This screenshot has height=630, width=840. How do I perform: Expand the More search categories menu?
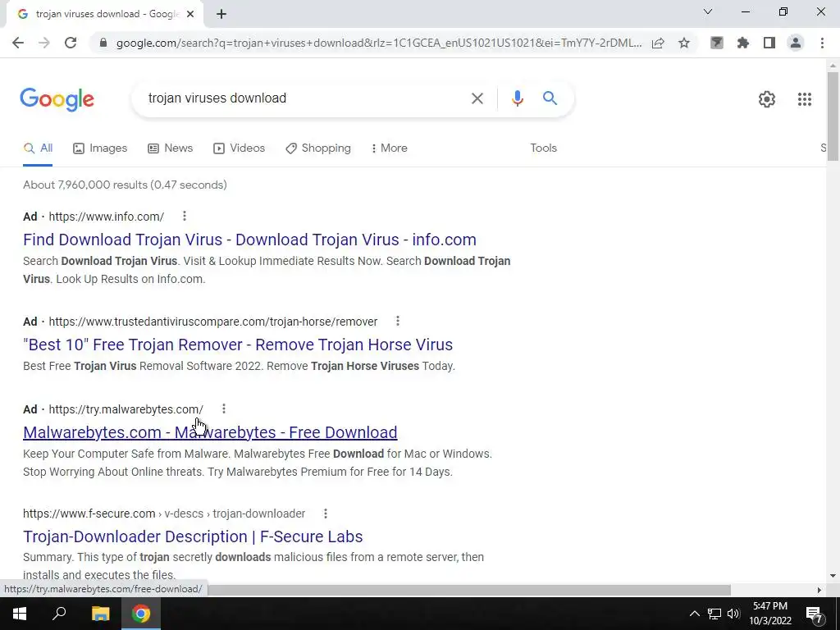tap(390, 148)
